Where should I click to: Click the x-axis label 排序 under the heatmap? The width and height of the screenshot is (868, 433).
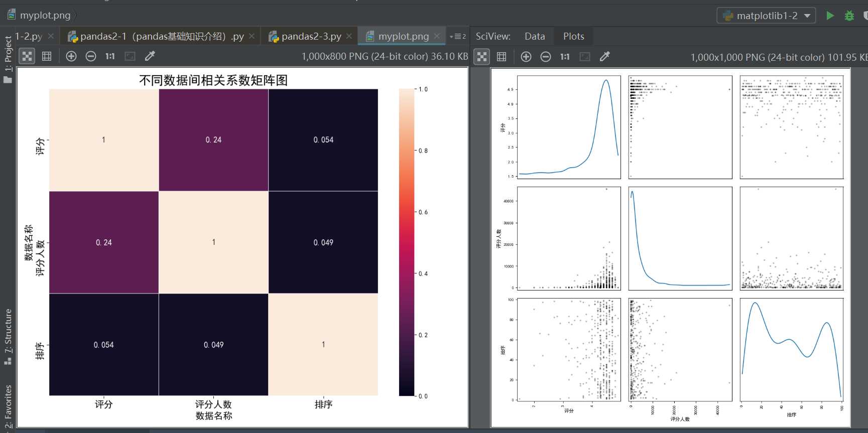pos(323,404)
